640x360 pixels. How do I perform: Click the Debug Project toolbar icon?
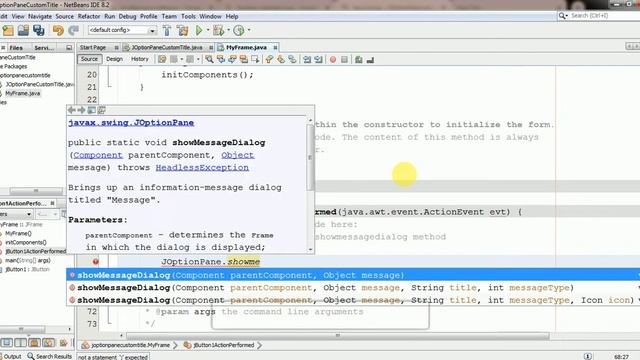218,30
